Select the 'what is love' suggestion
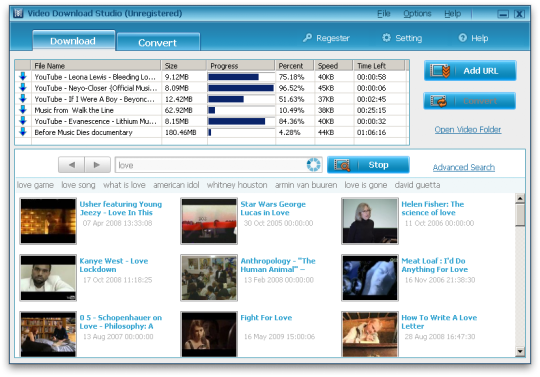The width and height of the screenshot is (540, 377). (124, 185)
